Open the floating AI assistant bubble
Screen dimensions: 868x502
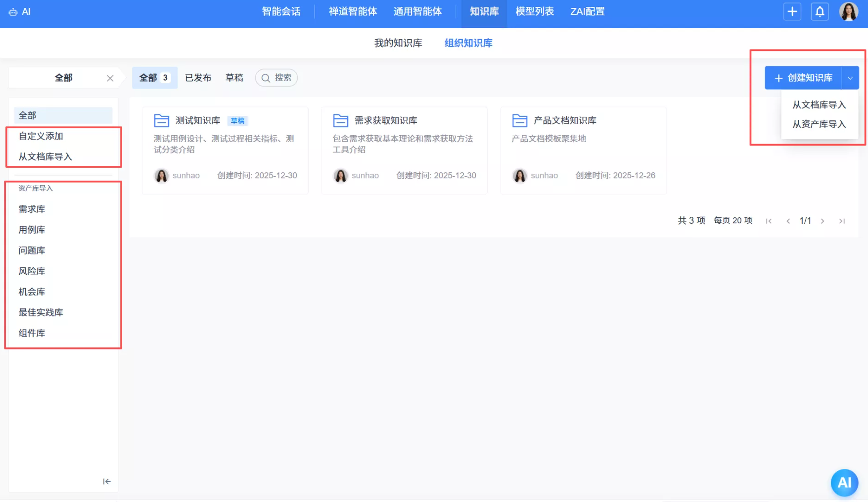click(x=844, y=483)
